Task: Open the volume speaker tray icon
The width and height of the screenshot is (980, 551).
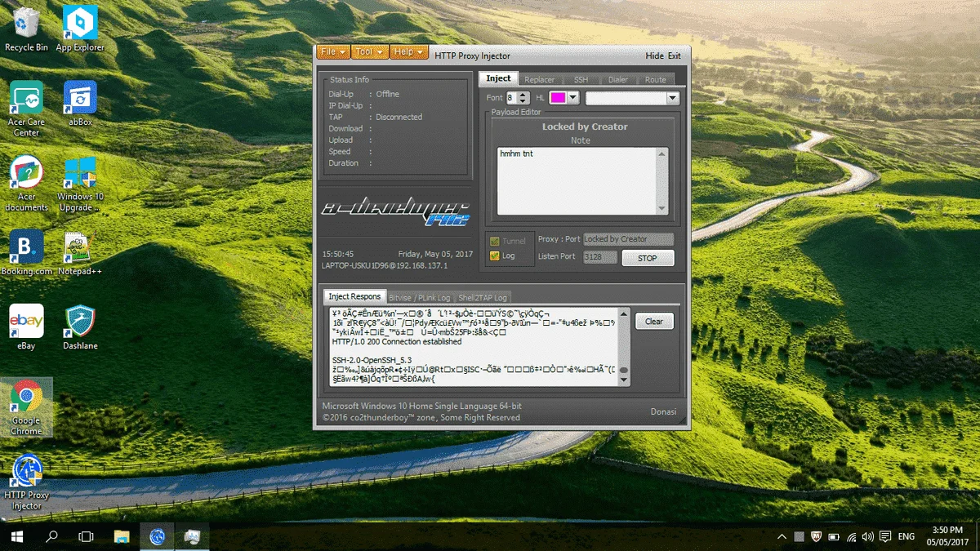Action: point(869,536)
